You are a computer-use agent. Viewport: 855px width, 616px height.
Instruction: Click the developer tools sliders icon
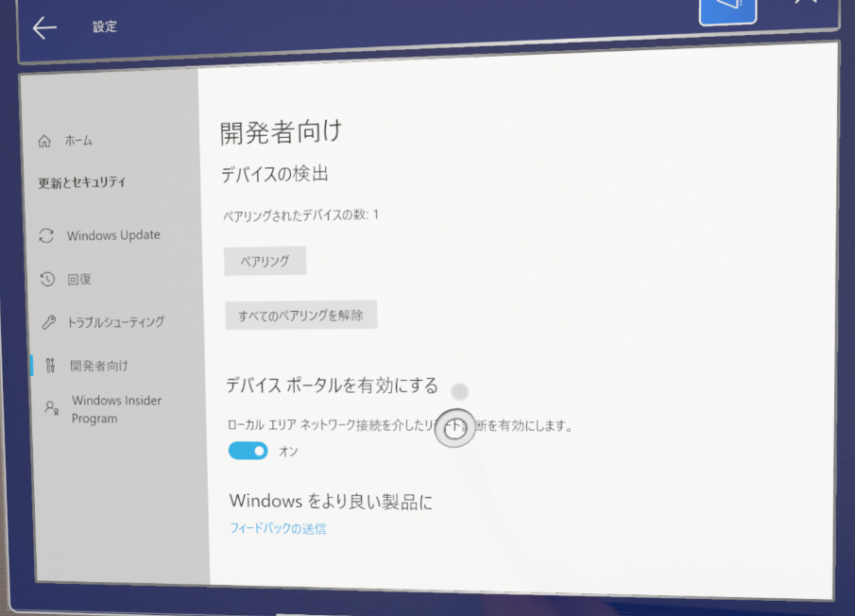click(x=51, y=366)
